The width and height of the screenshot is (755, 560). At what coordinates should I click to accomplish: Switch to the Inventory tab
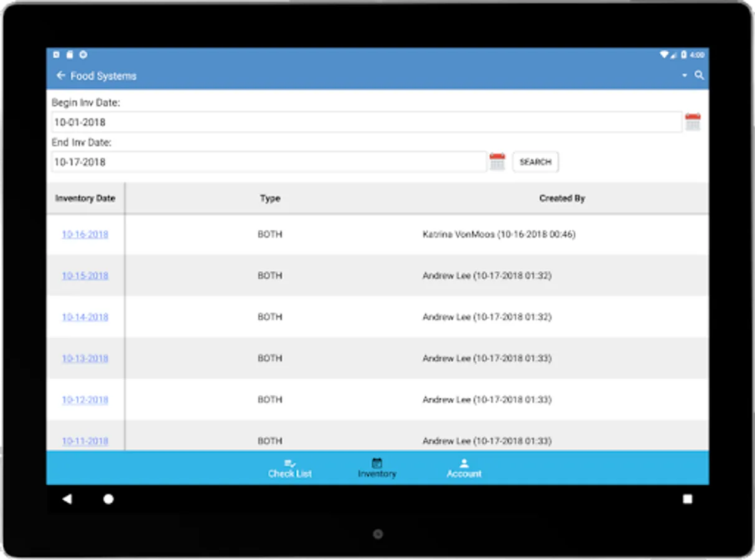click(377, 468)
